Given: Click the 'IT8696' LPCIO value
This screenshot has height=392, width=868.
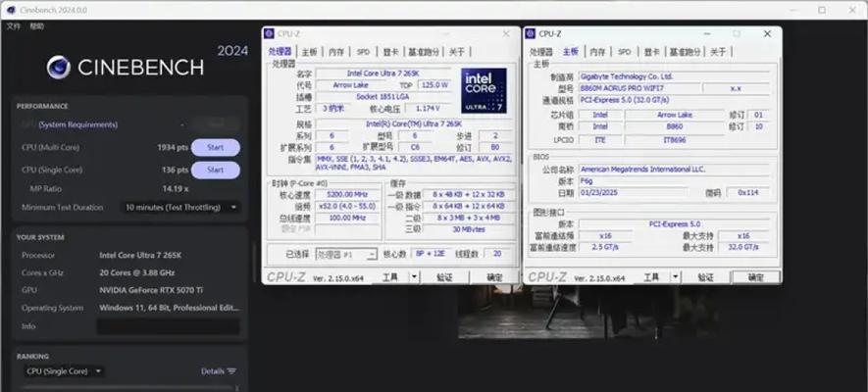Looking at the screenshot, I should (674, 140).
